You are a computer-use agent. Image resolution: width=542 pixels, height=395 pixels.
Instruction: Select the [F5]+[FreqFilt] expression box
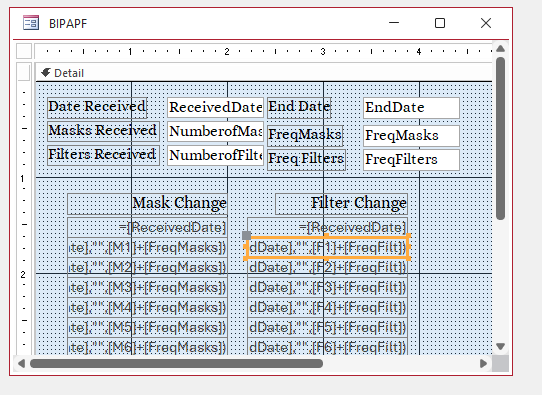tap(328, 328)
